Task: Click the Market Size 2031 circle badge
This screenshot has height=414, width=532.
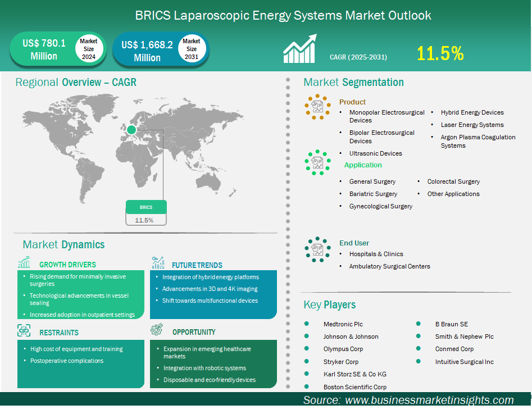Action: tap(191, 49)
